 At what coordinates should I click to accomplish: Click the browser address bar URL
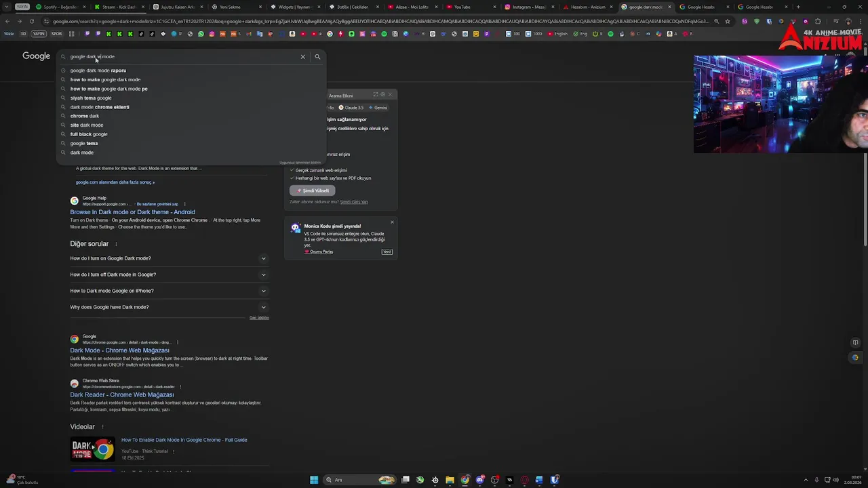pyautogui.click(x=380, y=21)
